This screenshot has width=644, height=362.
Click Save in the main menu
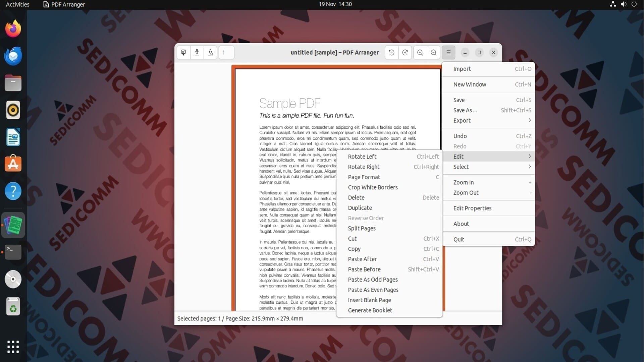point(488,100)
